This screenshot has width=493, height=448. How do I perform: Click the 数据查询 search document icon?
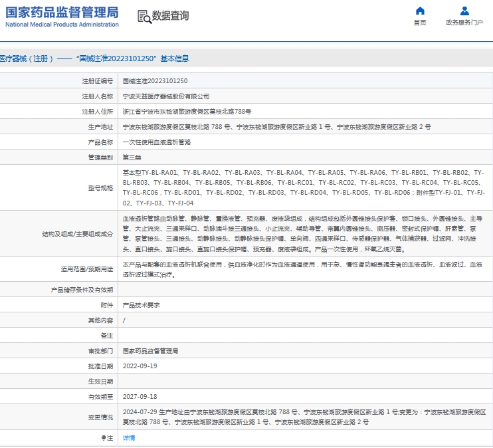pos(145,17)
